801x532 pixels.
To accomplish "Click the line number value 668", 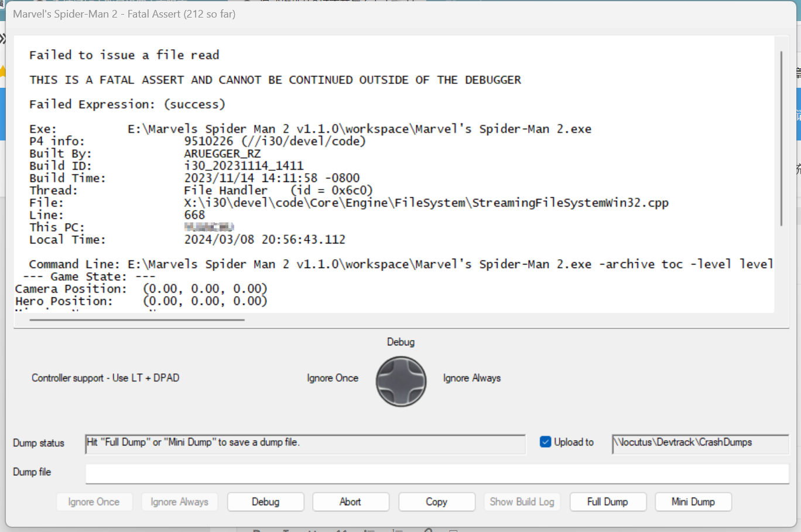I will pyautogui.click(x=194, y=215).
